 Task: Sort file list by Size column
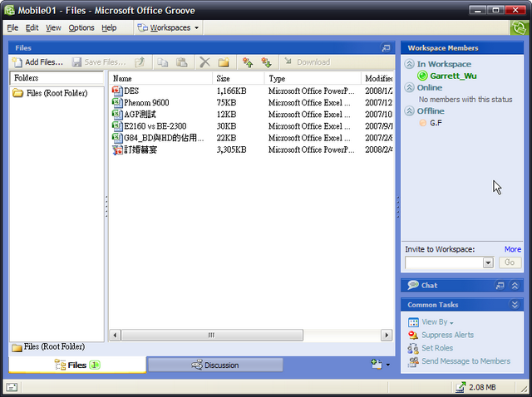pyautogui.click(x=239, y=78)
